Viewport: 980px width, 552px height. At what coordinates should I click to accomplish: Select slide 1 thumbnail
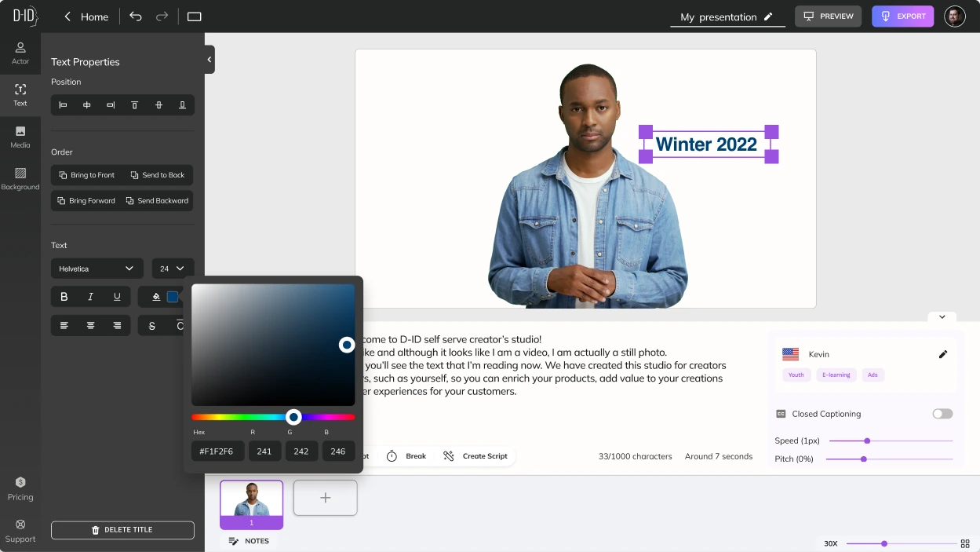point(251,505)
